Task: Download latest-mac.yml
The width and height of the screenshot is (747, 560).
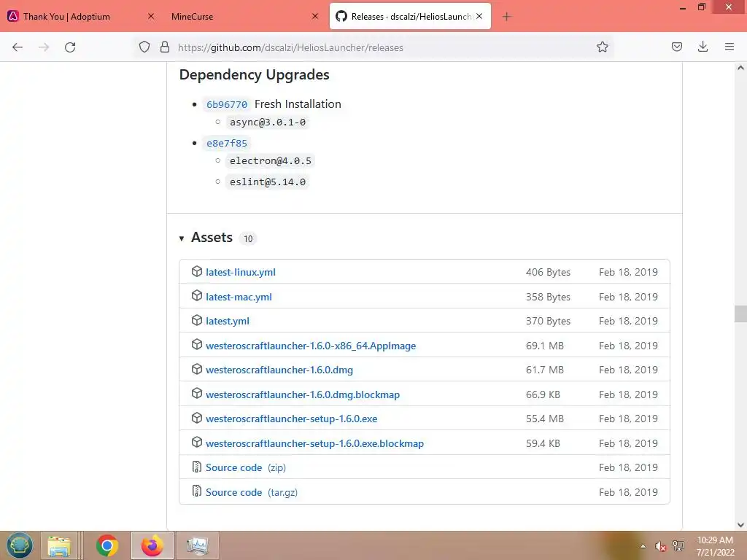Action: point(239,297)
